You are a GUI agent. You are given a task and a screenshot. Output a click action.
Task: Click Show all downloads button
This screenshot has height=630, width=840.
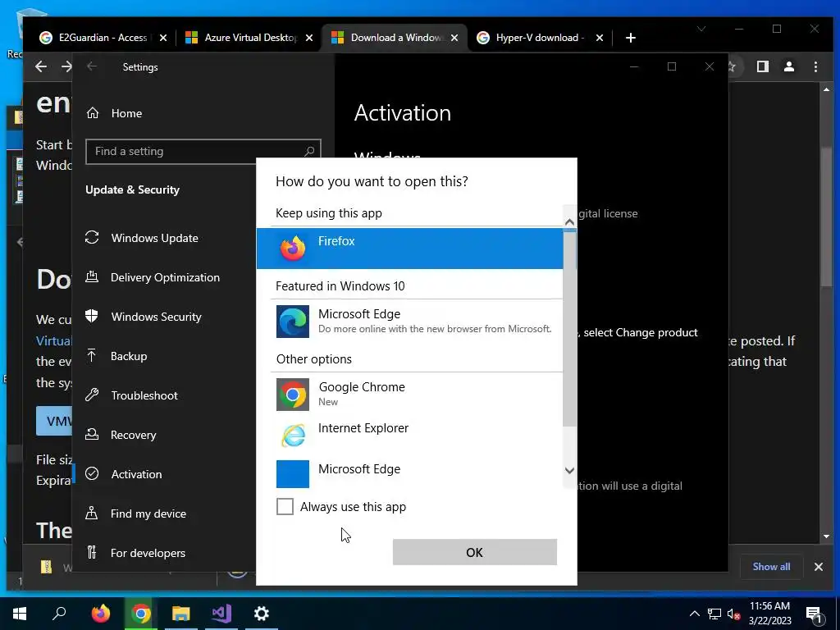(x=771, y=566)
